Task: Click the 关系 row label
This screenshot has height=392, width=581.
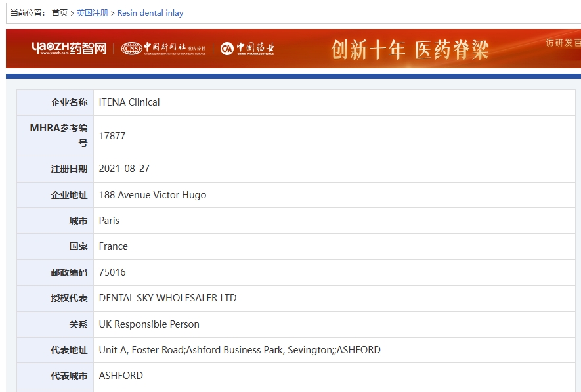Action: point(78,324)
